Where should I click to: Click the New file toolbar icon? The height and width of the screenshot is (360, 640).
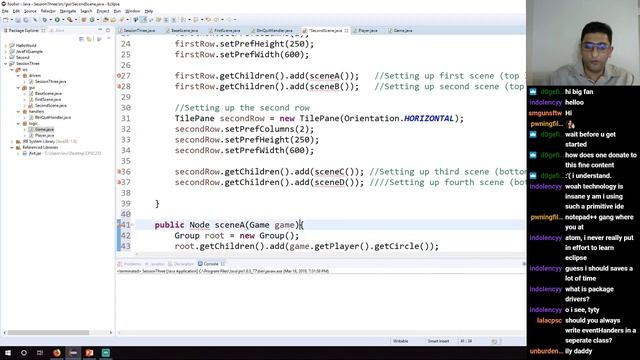click(6, 20)
